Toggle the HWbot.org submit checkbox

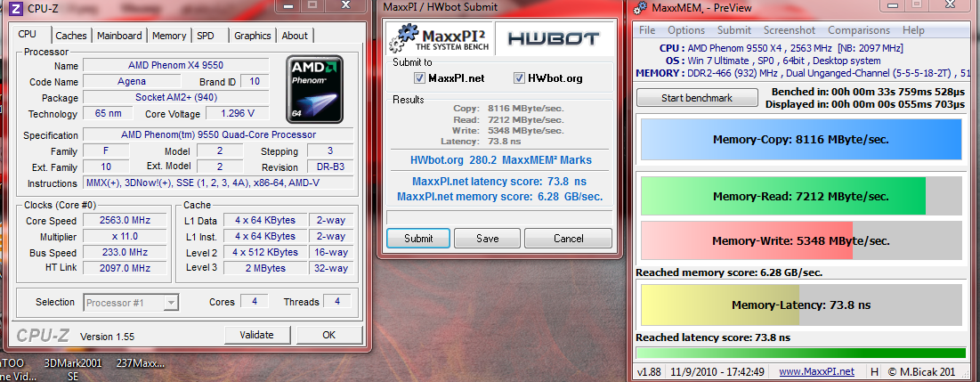pyautogui.click(x=519, y=78)
